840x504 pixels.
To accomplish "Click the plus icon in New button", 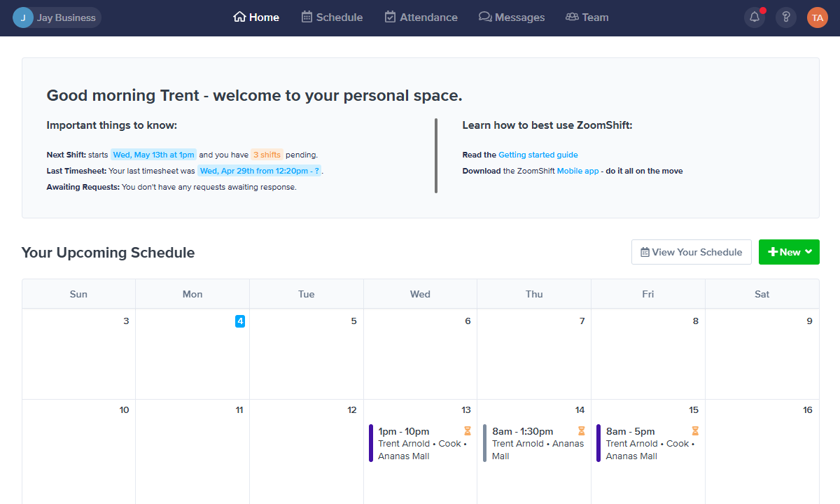I will click(773, 252).
